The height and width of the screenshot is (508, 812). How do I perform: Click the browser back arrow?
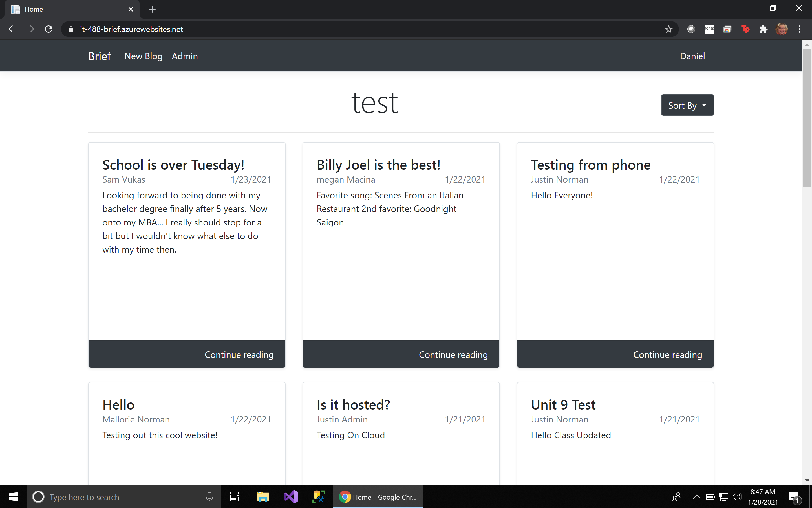point(12,29)
